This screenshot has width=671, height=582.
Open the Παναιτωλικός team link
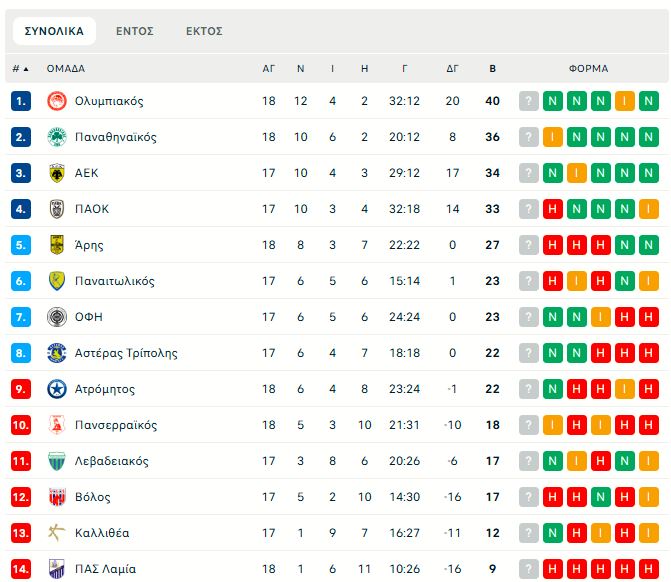point(115,281)
